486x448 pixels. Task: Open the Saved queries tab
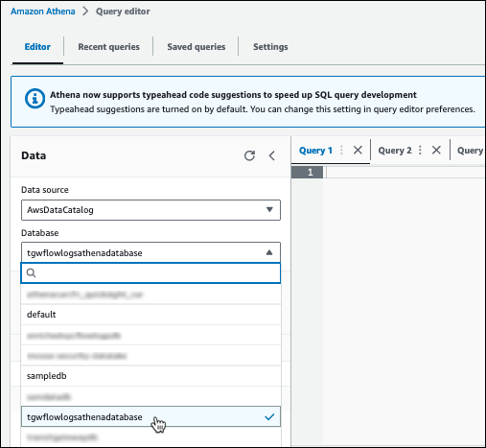197,47
